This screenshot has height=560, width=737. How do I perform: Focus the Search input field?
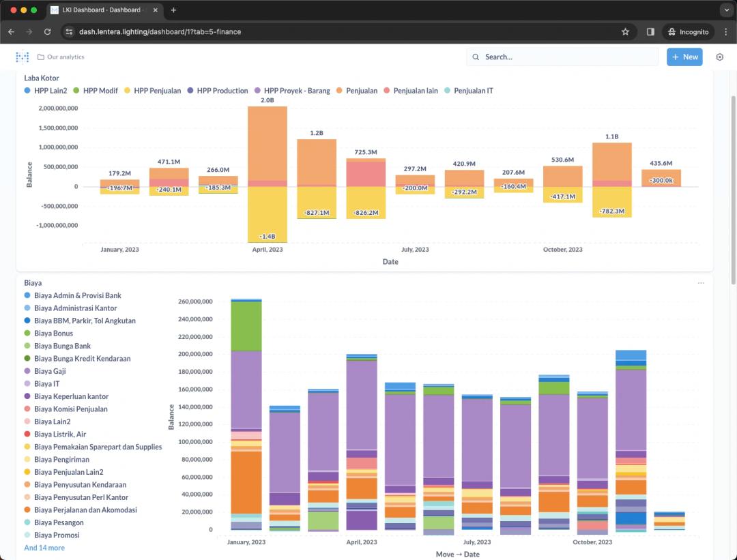coord(566,57)
